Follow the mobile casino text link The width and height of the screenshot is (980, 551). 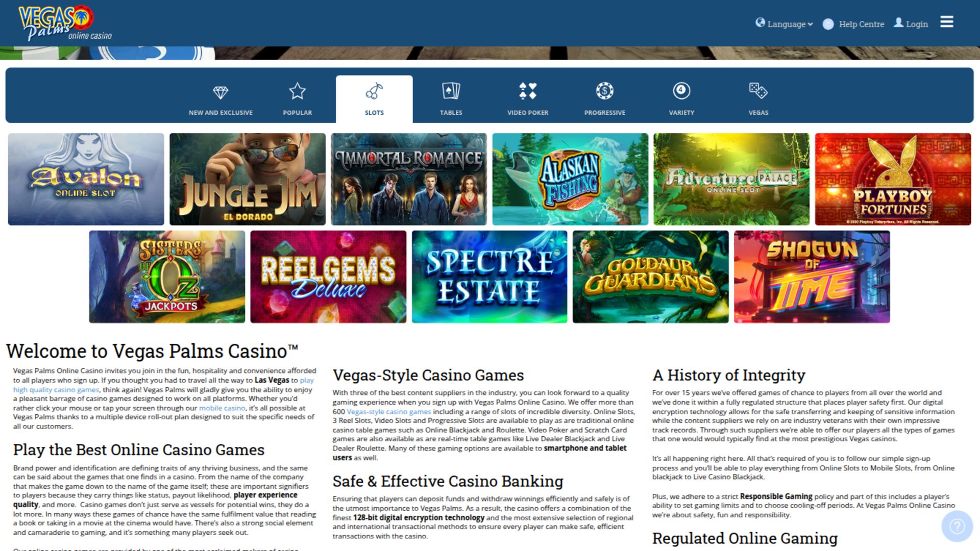point(222,408)
